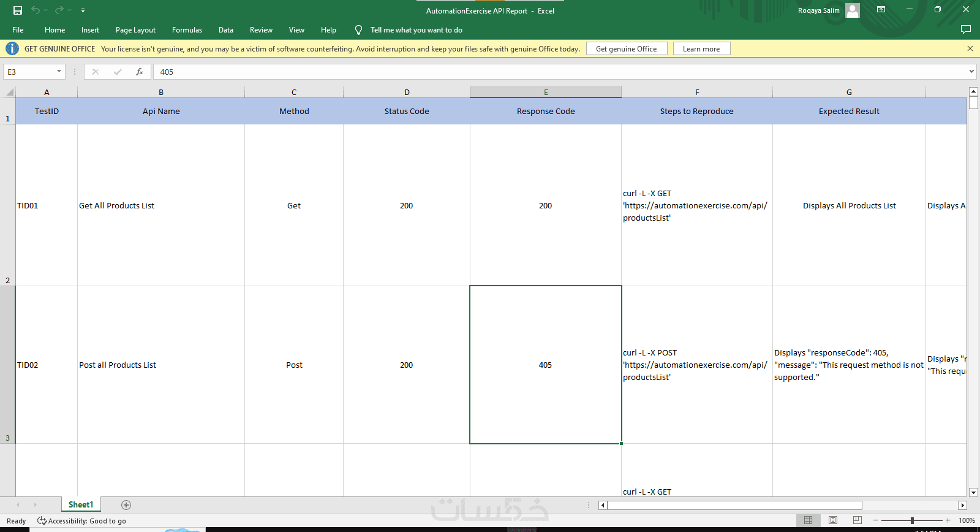Click the Select All corner triangle
This screenshot has width=980, height=532.
(x=9, y=93)
